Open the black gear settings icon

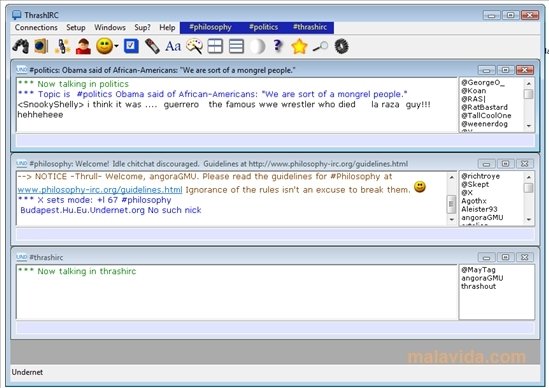coord(341,46)
